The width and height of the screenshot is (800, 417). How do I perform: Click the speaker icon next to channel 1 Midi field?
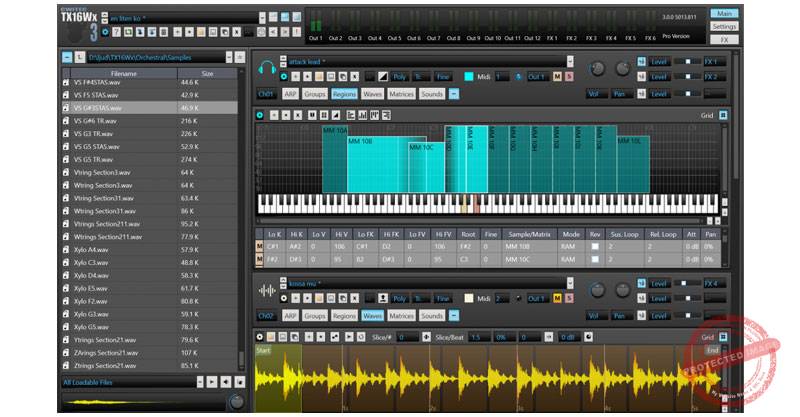point(518,77)
